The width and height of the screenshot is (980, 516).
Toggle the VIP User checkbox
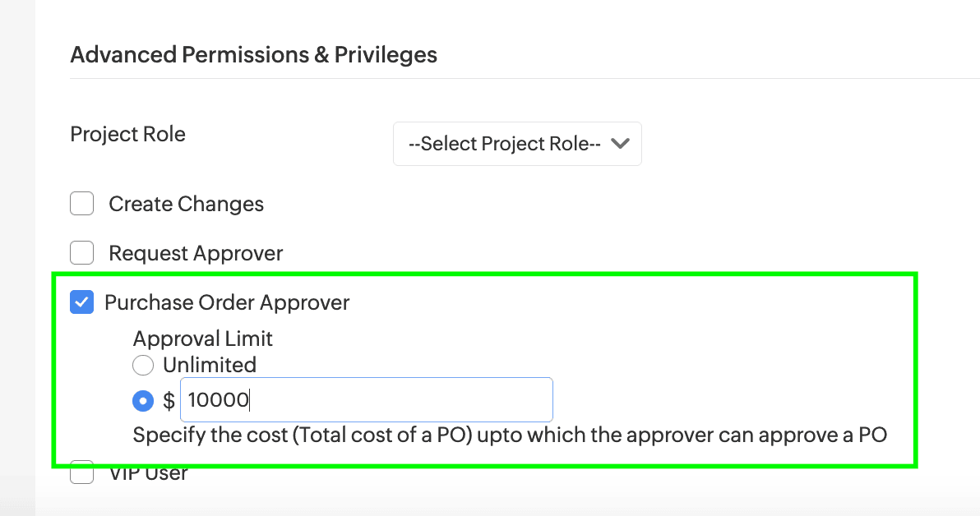82,474
